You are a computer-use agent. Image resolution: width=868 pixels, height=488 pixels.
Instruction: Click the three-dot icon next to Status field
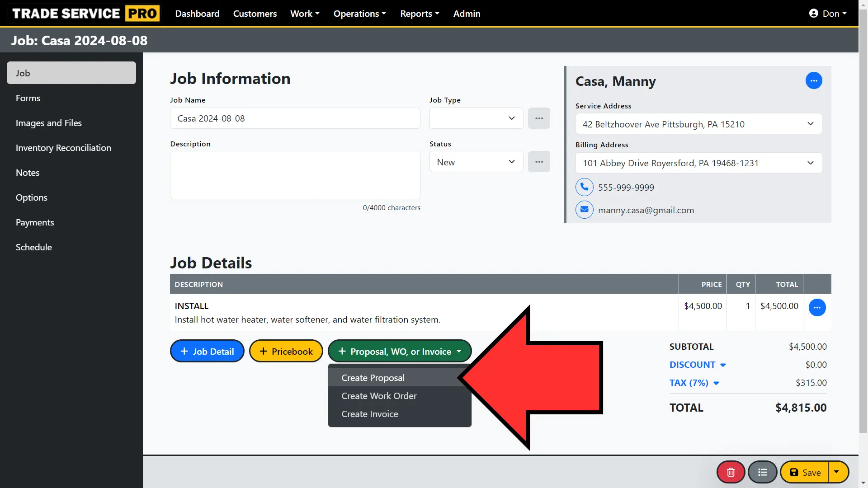tap(538, 161)
